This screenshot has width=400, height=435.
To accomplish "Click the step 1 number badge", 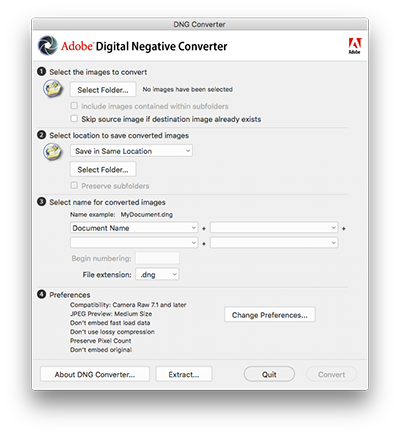I will [x=41, y=71].
